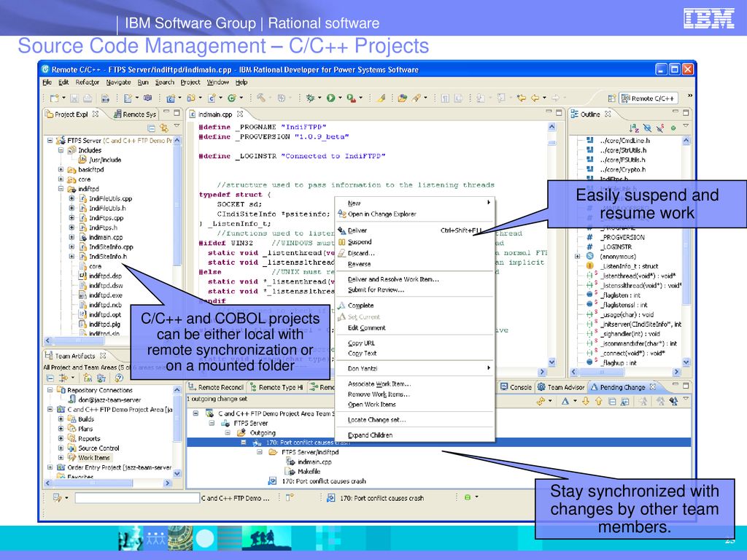Image resolution: width=747 pixels, height=560 pixels.
Task: Toggle Hide Non-Public Members in Outline
Action: click(673, 128)
